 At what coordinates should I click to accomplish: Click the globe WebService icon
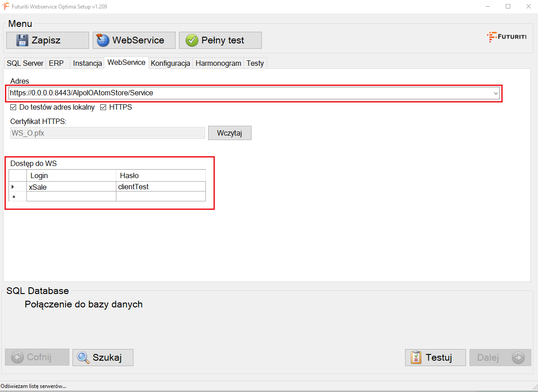click(103, 40)
